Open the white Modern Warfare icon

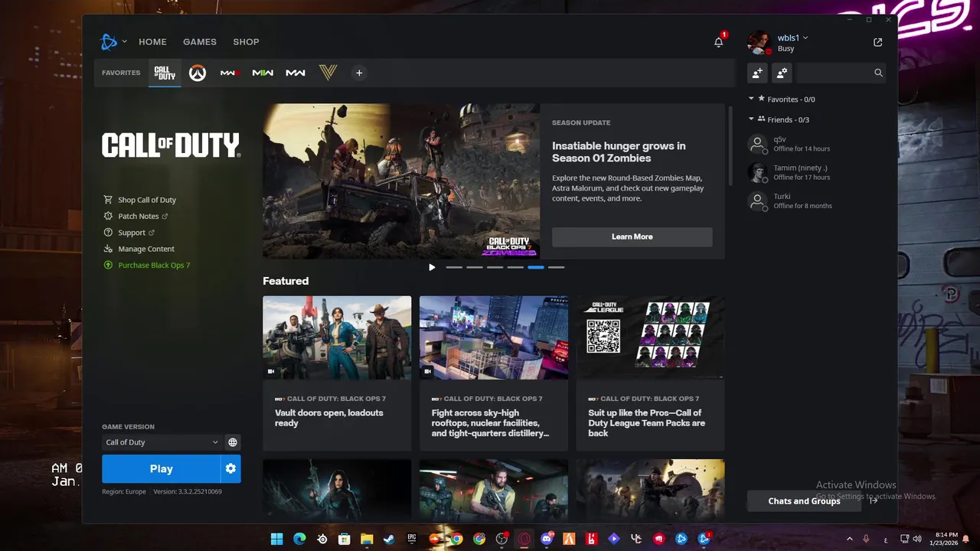pos(296,73)
